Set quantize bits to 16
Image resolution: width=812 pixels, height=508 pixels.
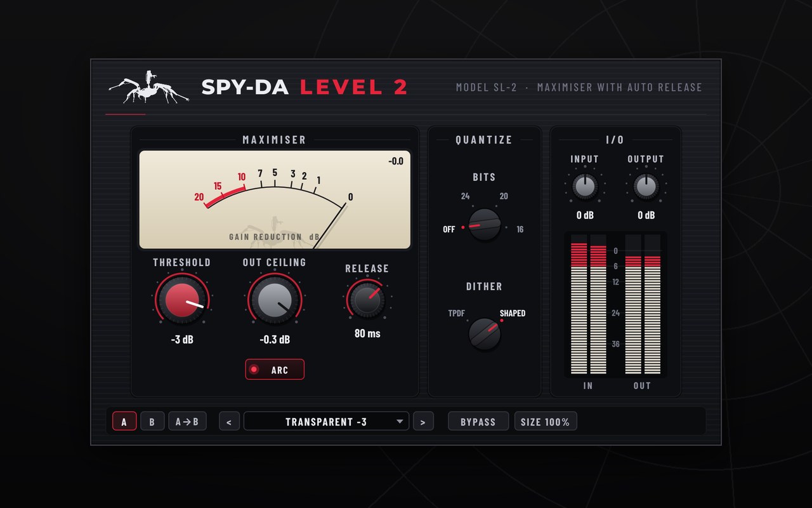click(x=520, y=229)
